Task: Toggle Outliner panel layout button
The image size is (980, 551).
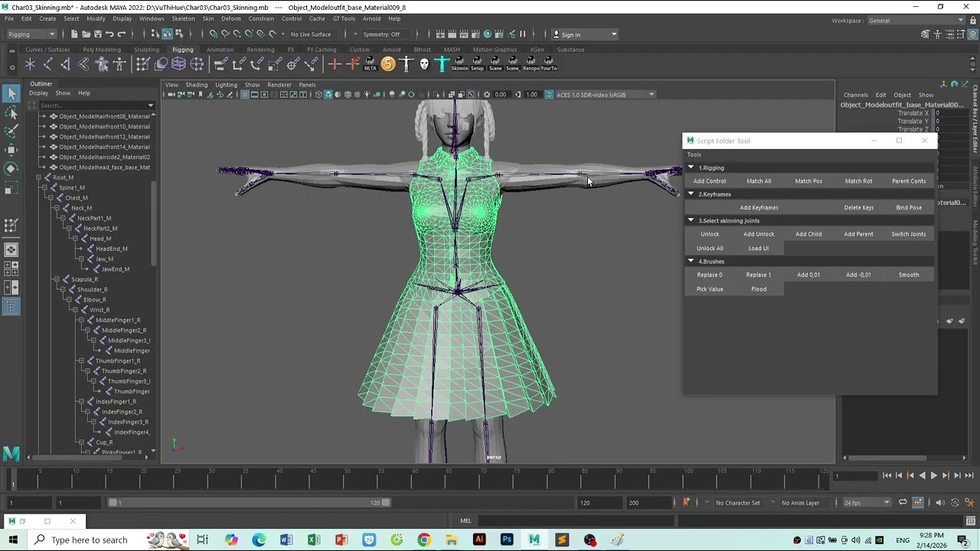Action: [11, 306]
